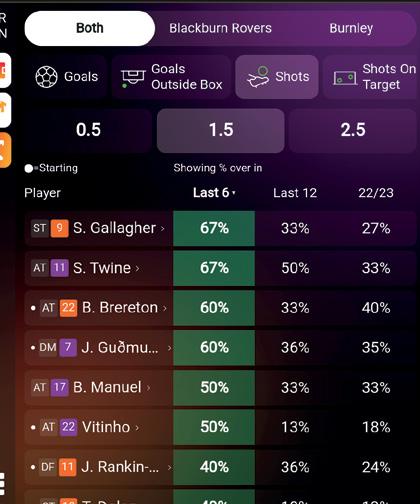Expand B. Brereton's player details chevron

click(165, 308)
